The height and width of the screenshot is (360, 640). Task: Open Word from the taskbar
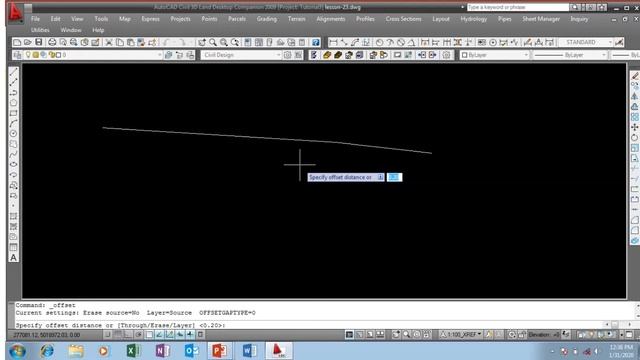pyautogui.click(x=249, y=351)
